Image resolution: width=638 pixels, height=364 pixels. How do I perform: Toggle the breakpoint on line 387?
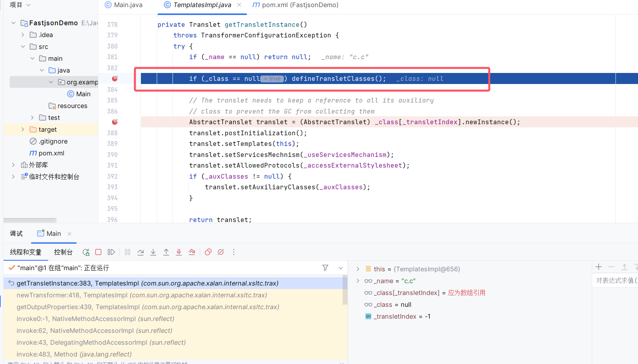[x=115, y=122]
